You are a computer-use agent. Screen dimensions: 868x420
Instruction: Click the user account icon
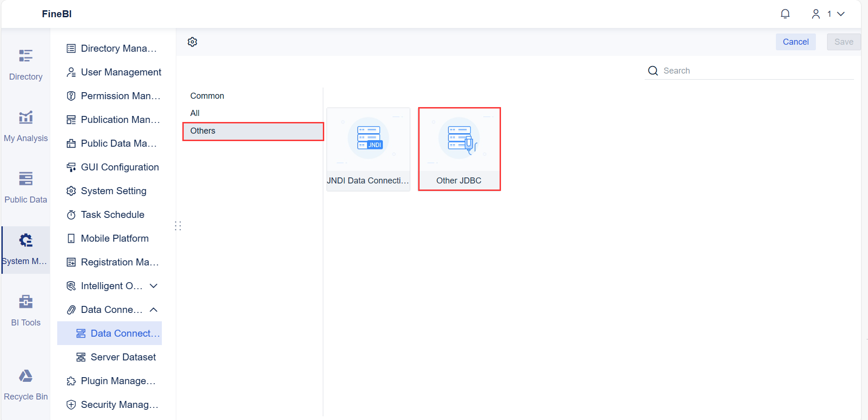click(816, 14)
